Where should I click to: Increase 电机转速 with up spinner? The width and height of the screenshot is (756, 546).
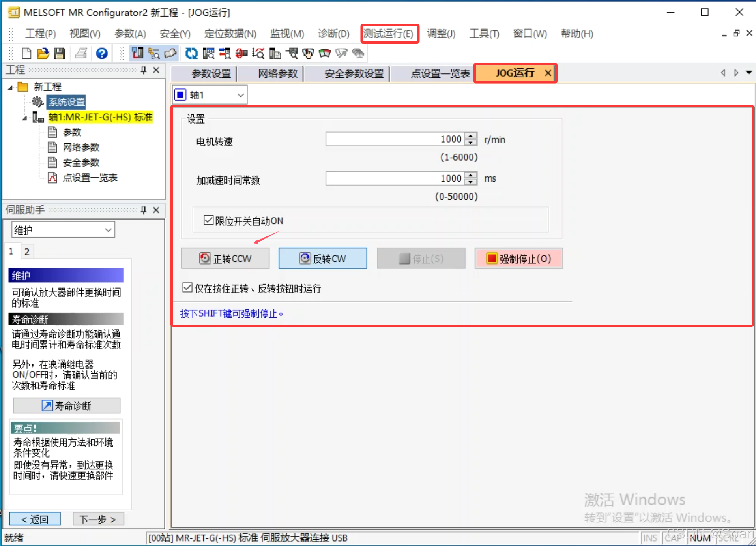[x=470, y=136]
